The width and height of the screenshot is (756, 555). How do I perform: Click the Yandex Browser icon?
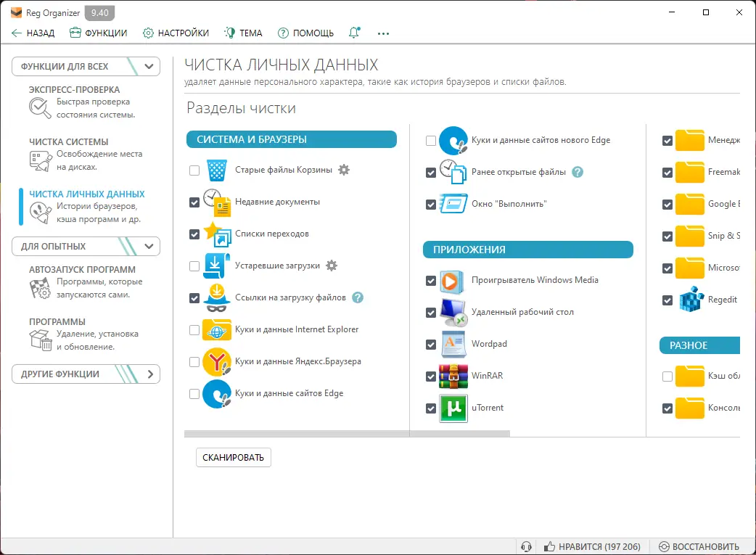(x=217, y=361)
